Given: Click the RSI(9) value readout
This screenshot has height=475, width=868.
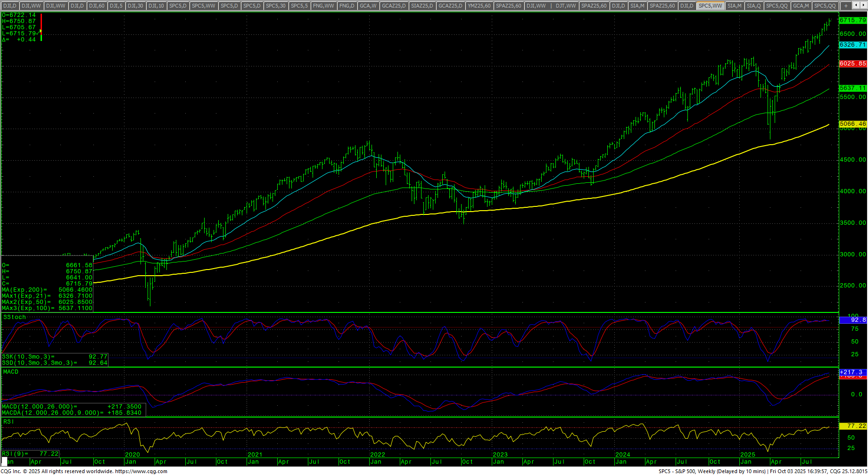Looking at the screenshot, I should (x=49, y=453).
